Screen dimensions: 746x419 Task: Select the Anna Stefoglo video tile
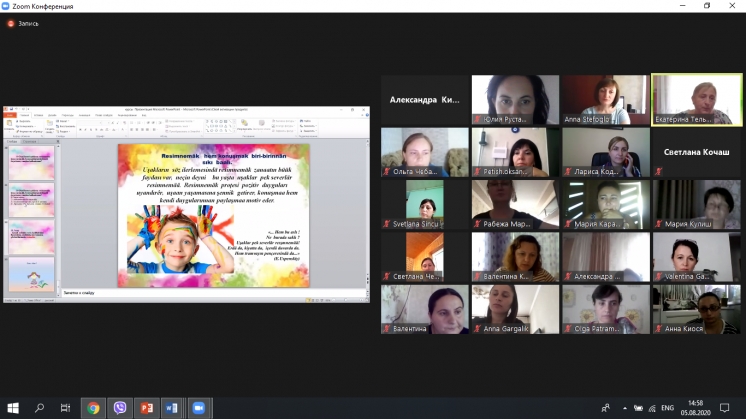tap(605, 99)
